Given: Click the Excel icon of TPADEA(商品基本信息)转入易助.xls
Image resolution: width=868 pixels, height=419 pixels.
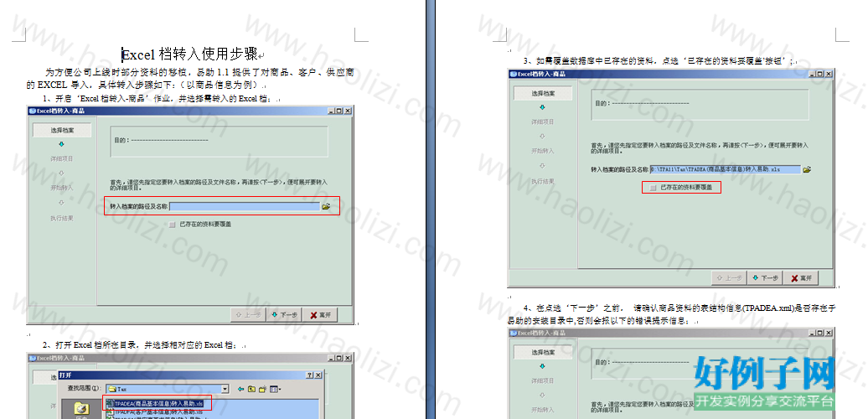Looking at the screenshot, I should [110, 404].
